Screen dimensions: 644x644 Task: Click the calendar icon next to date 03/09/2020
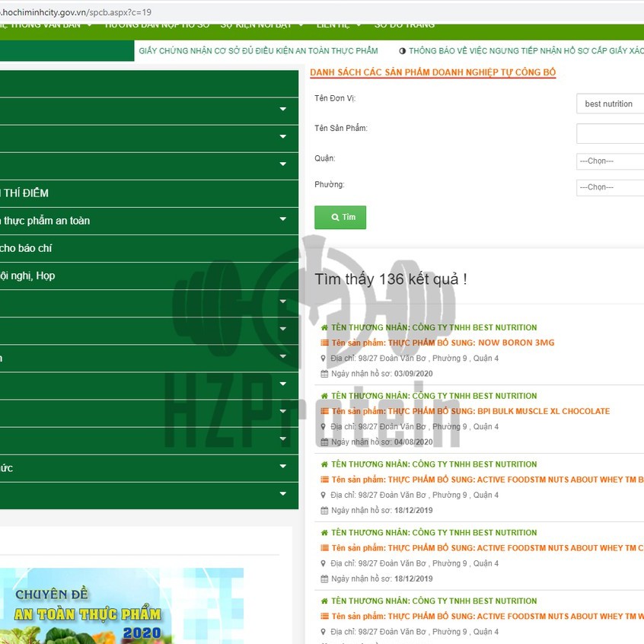pos(325,374)
